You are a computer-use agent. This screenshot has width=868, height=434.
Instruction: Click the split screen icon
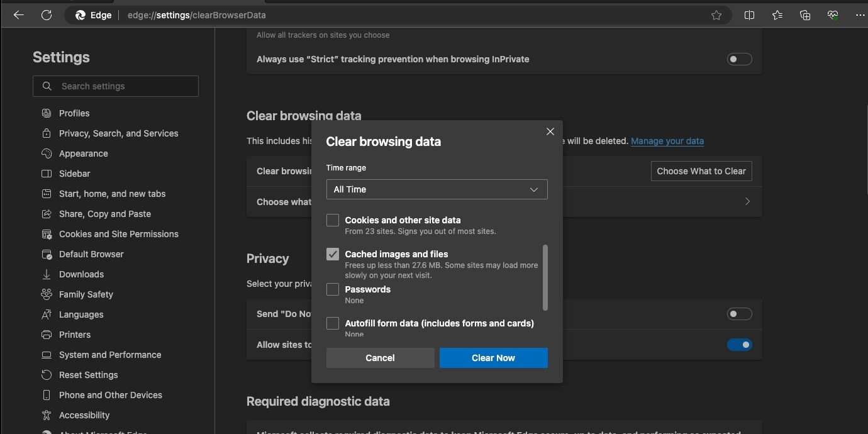[749, 14]
